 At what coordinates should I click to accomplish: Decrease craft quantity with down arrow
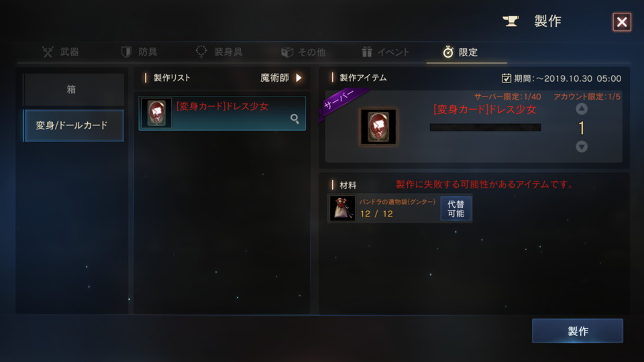pyautogui.click(x=582, y=147)
